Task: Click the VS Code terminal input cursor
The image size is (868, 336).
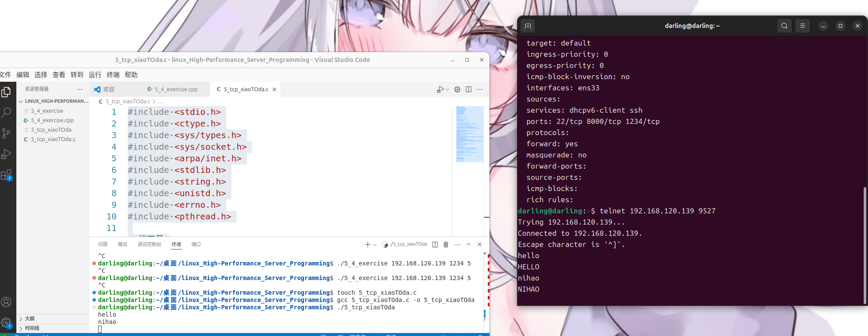Action: [x=100, y=330]
